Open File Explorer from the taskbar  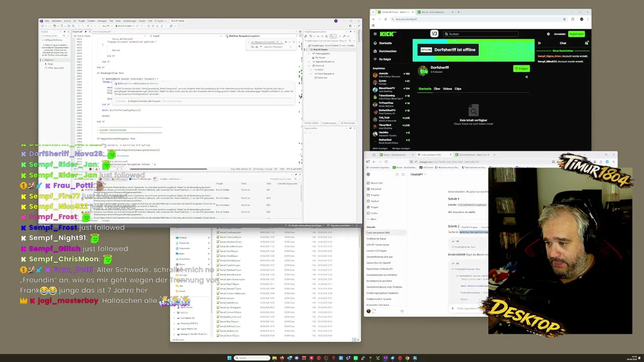tap(275, 358)
